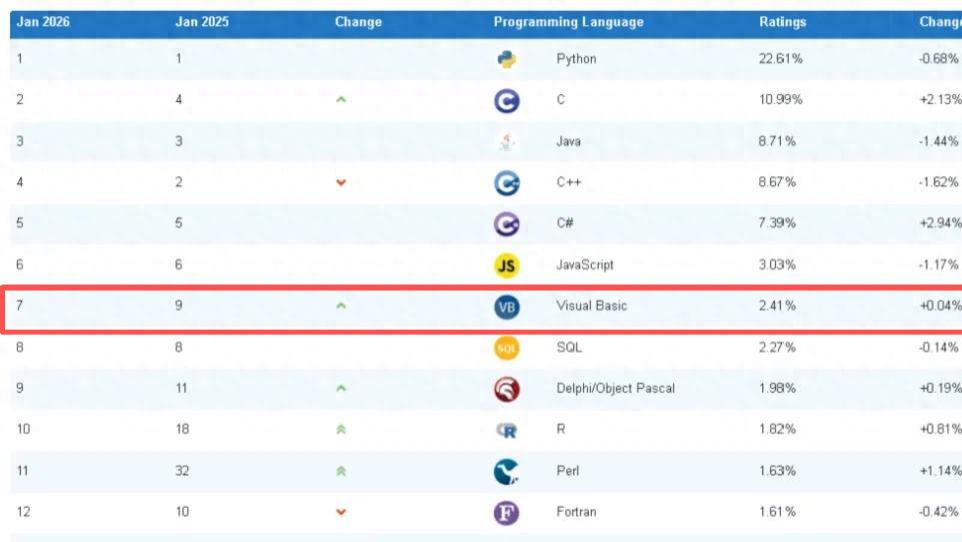Select the Python language name
Viewport: 962px width, 542px height.
tap(576, 59)
